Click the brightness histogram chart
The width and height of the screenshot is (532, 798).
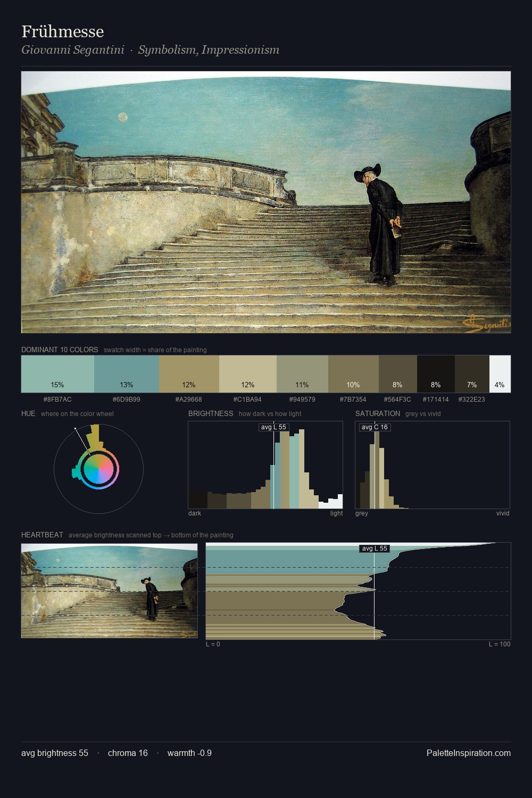tap(265, 465)
